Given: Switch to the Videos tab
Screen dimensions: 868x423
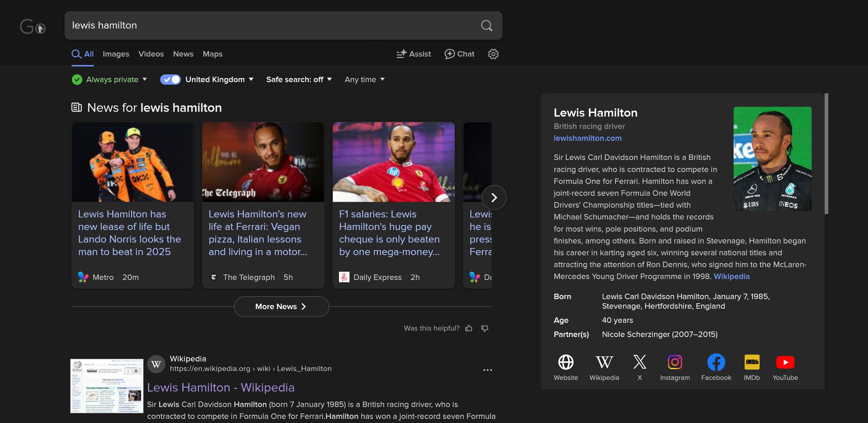Looking at the screenshot, I should point(151,54).
